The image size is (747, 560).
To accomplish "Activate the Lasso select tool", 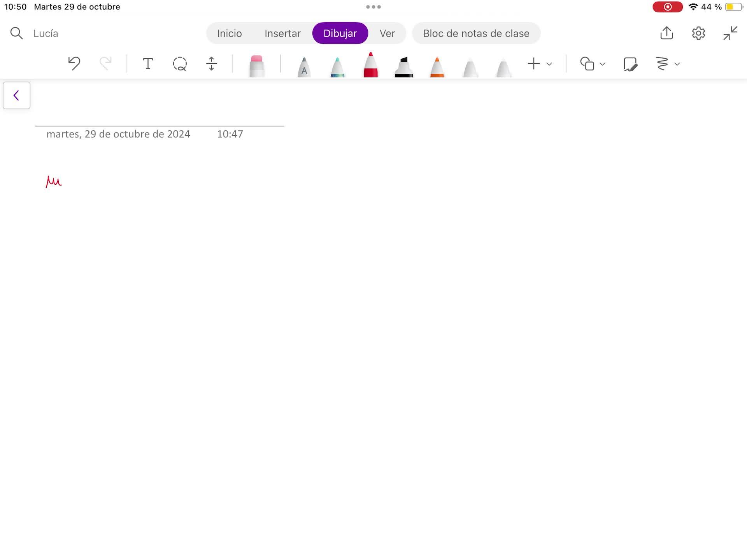I will (x=180, y=64).
